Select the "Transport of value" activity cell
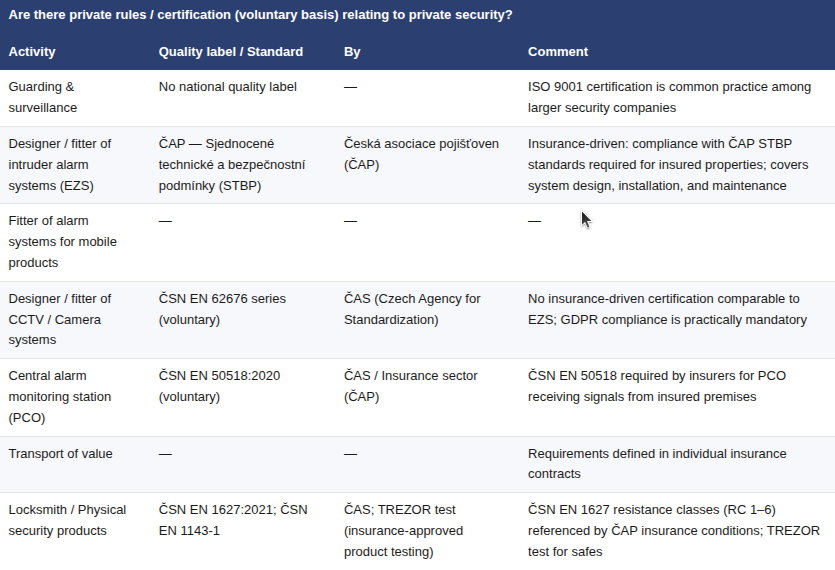835x570 pixels. 60,454
